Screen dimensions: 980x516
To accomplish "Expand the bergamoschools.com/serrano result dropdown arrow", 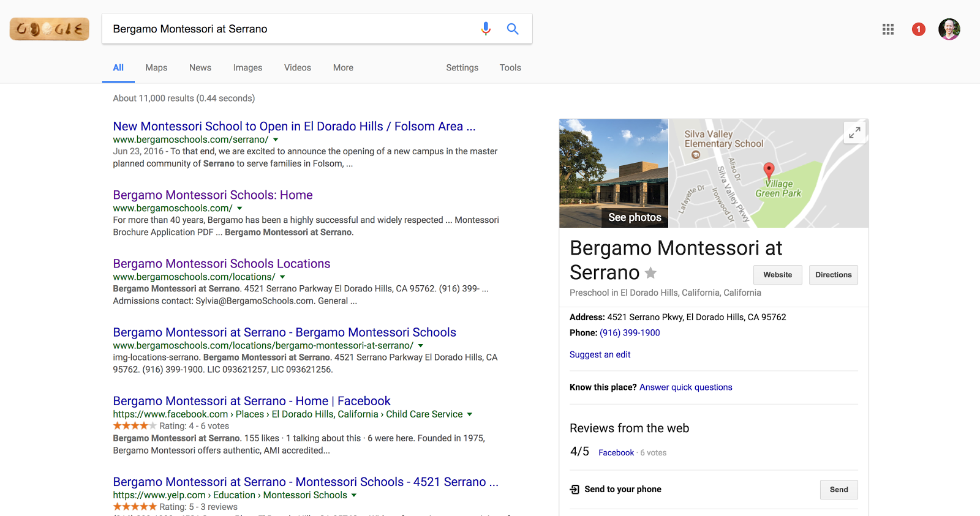I will 276,140.
